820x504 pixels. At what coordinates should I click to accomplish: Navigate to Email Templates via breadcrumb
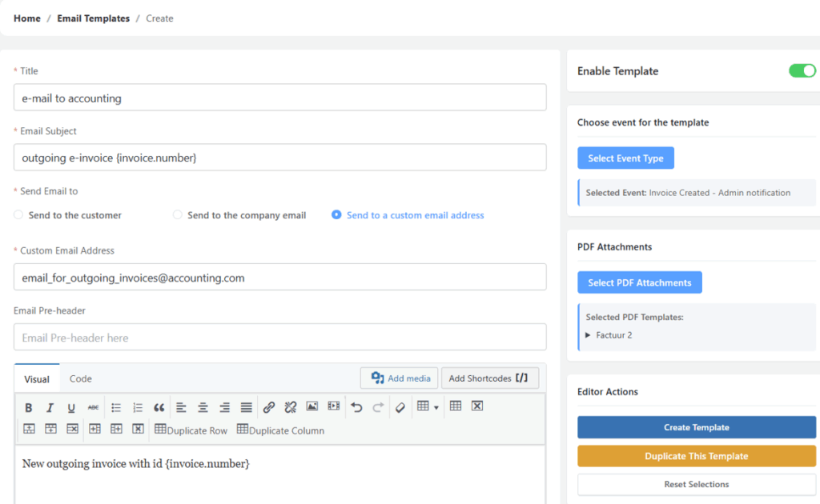(93, 18)
